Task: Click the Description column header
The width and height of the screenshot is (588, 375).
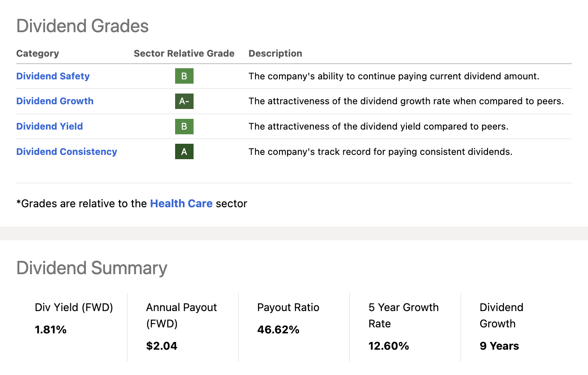Action: tap(275, 53)
